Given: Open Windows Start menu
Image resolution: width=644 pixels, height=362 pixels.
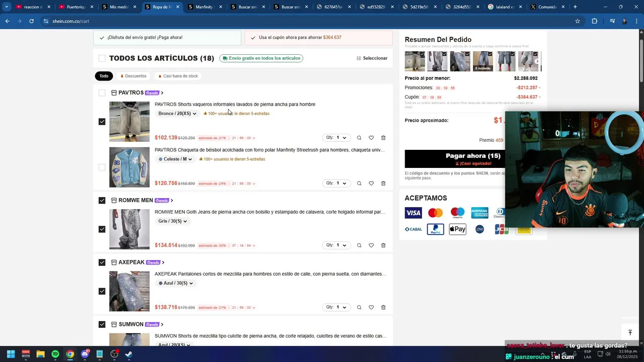Looking at the screenshot, I should [x=11, y=354].
